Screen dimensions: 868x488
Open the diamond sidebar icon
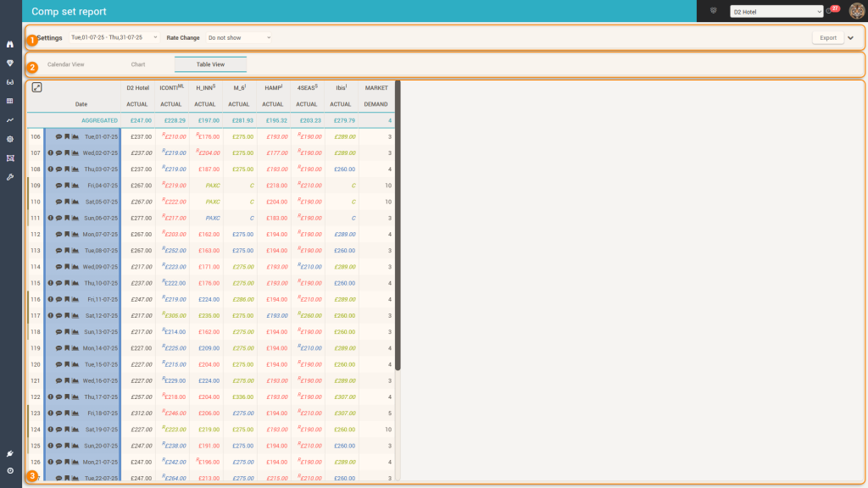tap(10, 63)
